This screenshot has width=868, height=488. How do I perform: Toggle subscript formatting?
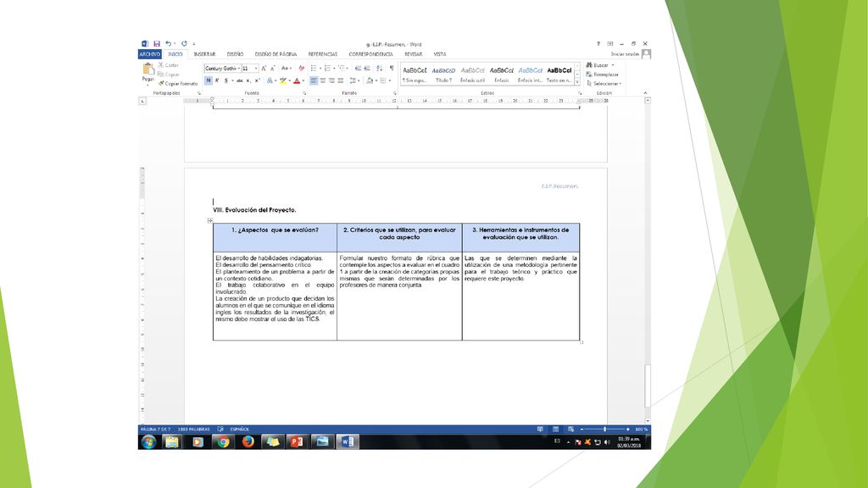[x=248, y=80]
